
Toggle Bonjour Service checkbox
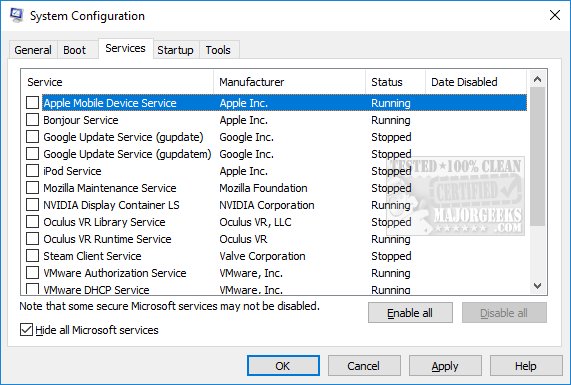pos(32,119)
